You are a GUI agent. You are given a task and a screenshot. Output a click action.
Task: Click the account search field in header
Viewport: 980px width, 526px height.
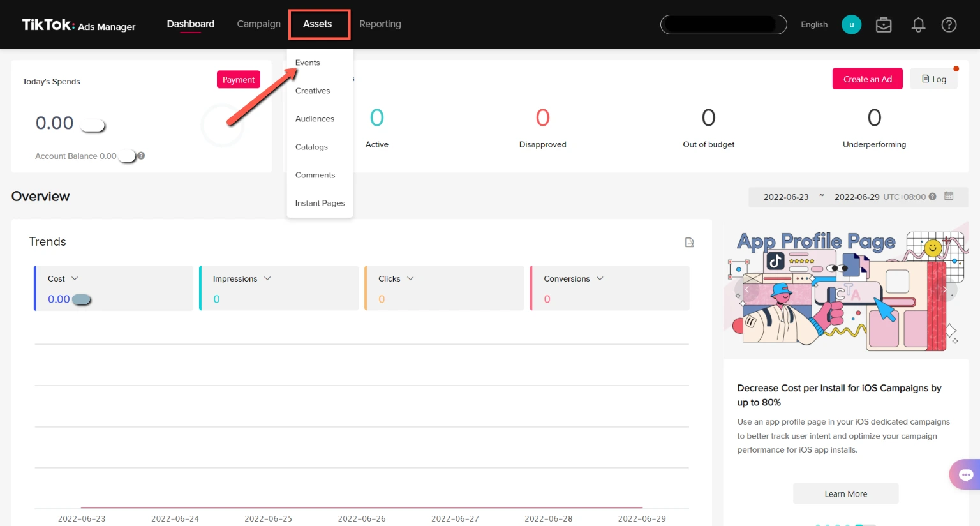pos(724,24)
